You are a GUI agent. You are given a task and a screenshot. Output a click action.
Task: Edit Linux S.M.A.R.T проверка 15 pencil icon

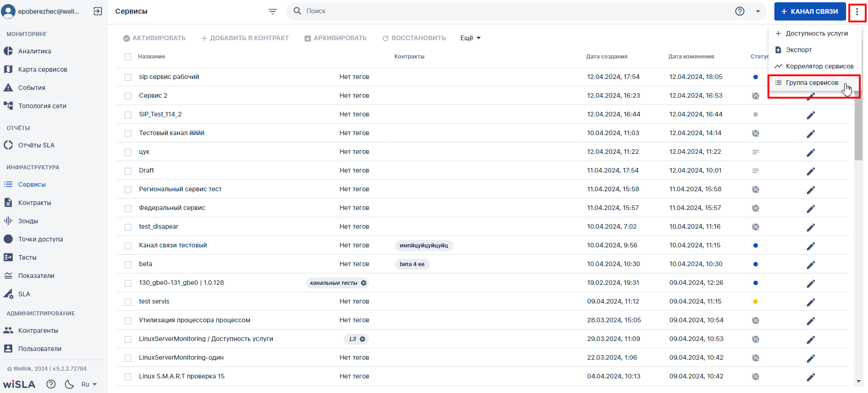[x=811, y=377]
